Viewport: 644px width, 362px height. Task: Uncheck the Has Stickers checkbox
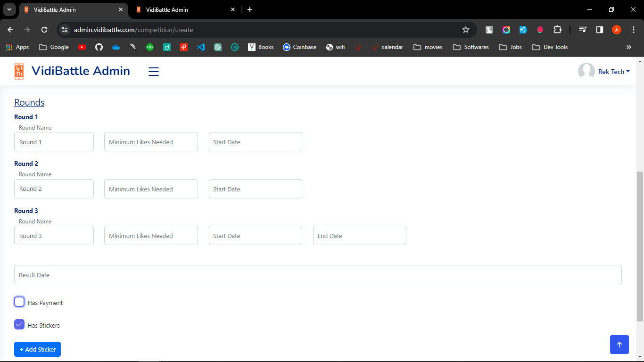click(19, 324)
